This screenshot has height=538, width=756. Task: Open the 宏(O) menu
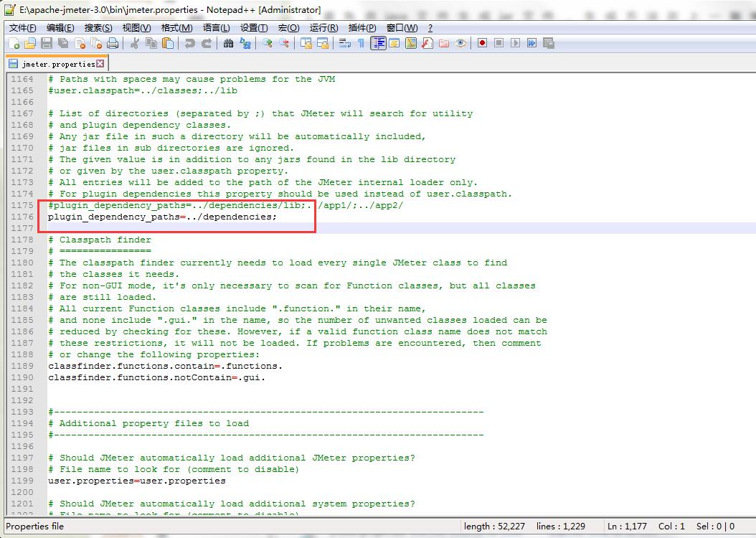289,28
